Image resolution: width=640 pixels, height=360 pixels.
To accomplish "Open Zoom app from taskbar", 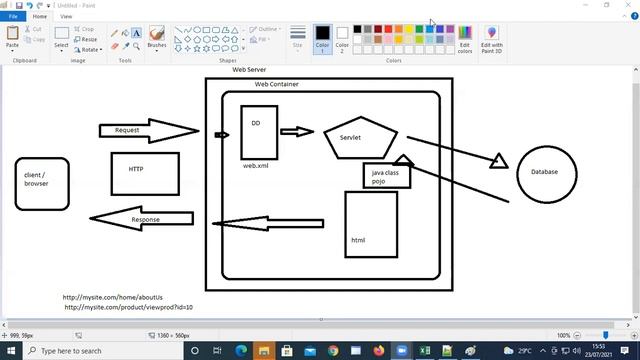I will pyautogui.click(x=402, y=351).
